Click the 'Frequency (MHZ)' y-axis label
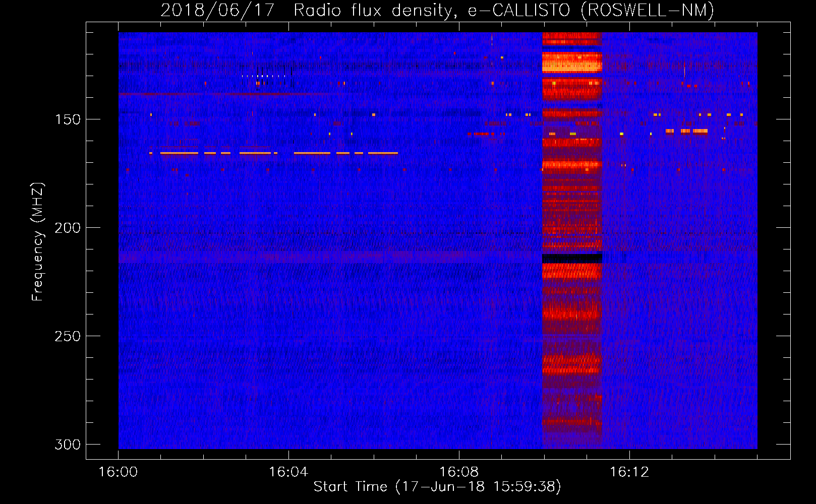Image resolution: width=816 pixels, height=504 pixels. 38,241
